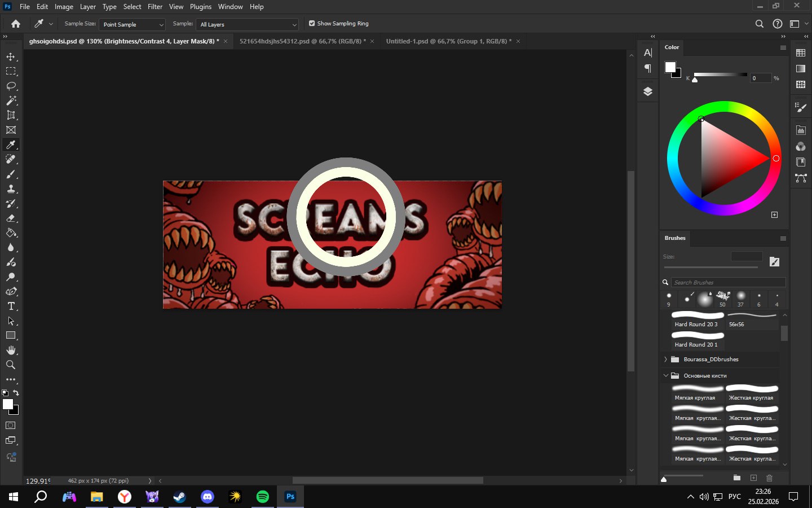Image resolution: width=812 pixels, height=508 pixels.
Task: Toggle the Show Sampling Ring checkbox
Action: [x=312, y=24]
